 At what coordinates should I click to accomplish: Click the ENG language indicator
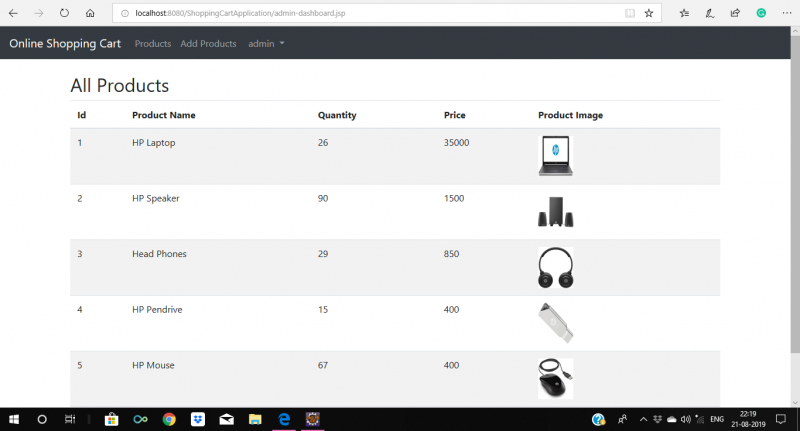tap(717, 419)
